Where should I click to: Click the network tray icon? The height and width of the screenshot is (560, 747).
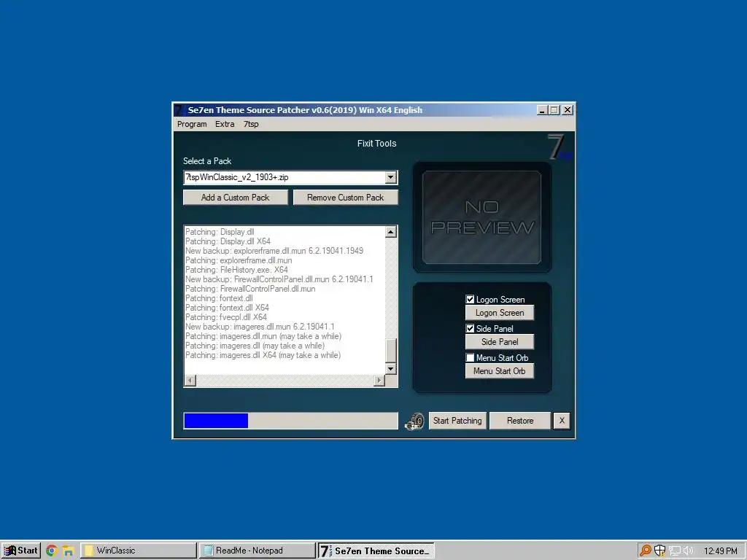point(674,551)
